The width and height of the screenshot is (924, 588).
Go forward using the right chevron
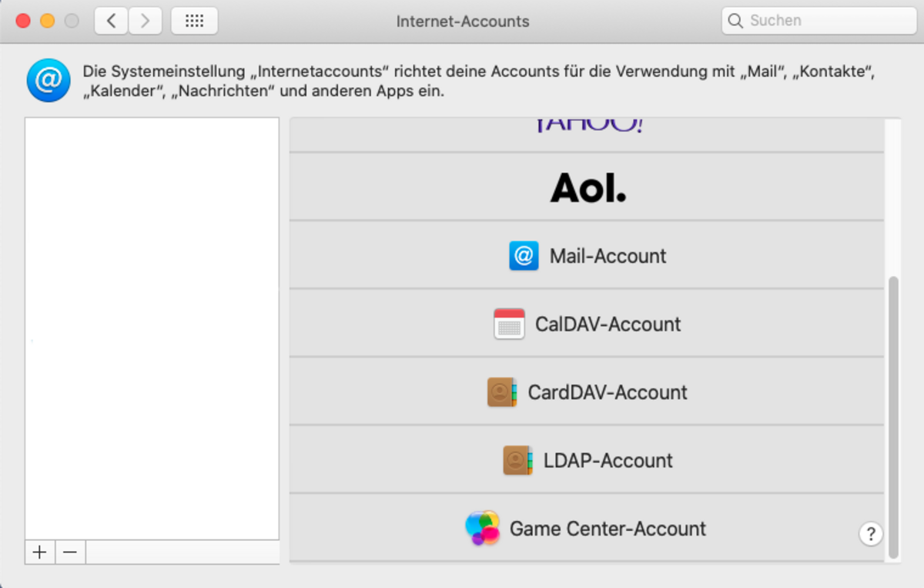click(145, 21)
